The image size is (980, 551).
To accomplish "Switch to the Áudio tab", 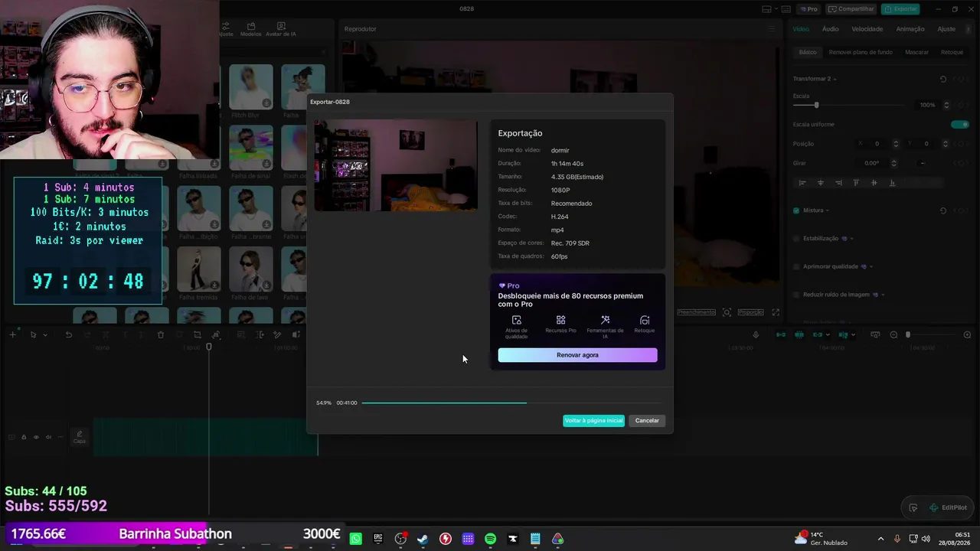I will (830, 29).
